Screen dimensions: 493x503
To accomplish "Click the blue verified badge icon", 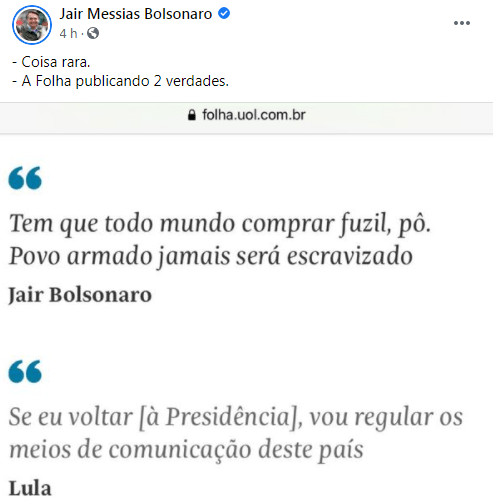I will (x=224, y=13).
